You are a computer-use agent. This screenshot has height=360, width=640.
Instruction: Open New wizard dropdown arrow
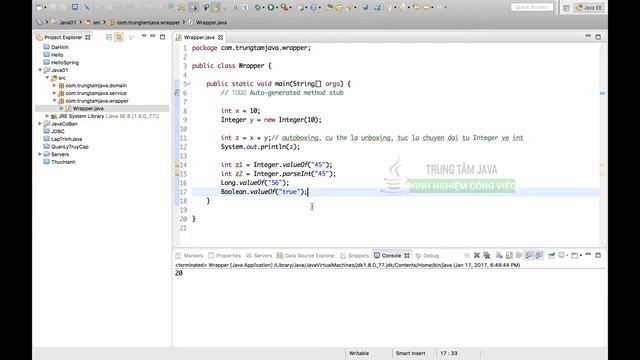45,7
